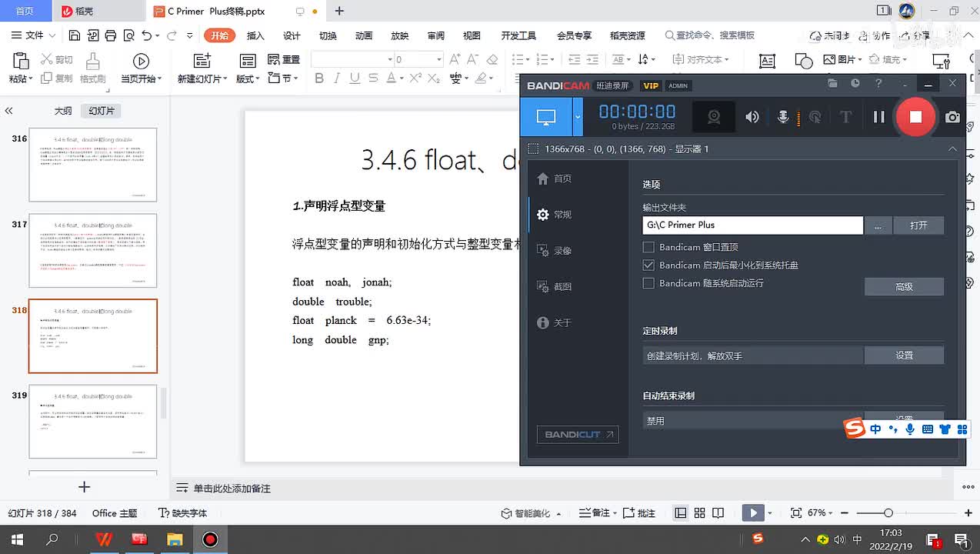The width and height of the screenshot is (980, 554).
Task: Click the zoom slider handle in status bar
Action: click(x=888, y=512)
